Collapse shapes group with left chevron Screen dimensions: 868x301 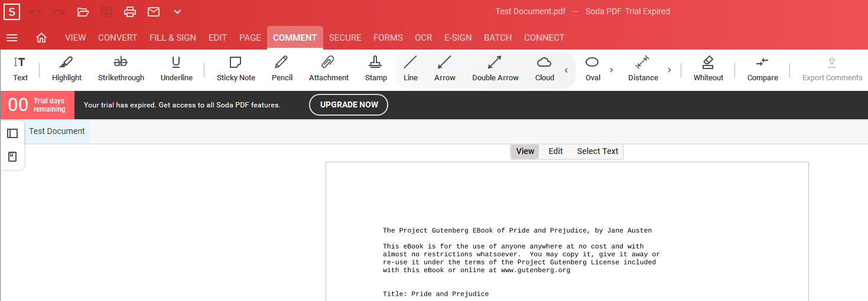[x=566, y=70]
